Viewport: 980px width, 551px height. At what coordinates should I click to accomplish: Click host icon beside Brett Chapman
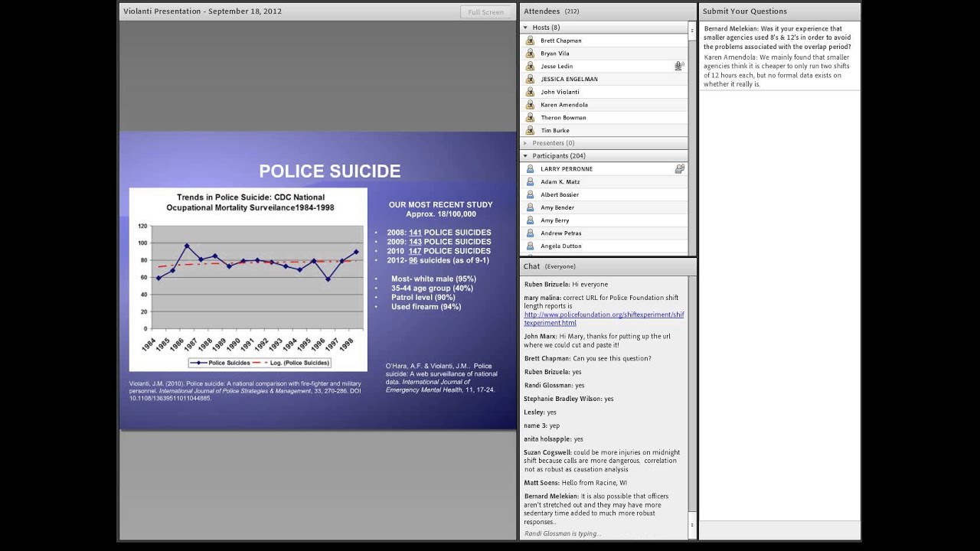coord(530,41)
